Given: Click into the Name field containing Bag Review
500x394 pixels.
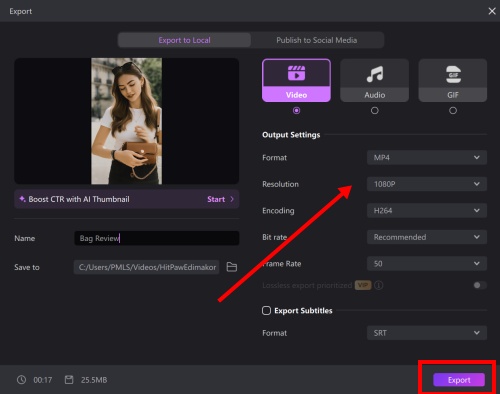Looking at the screenshot, I should click(157, 238).
